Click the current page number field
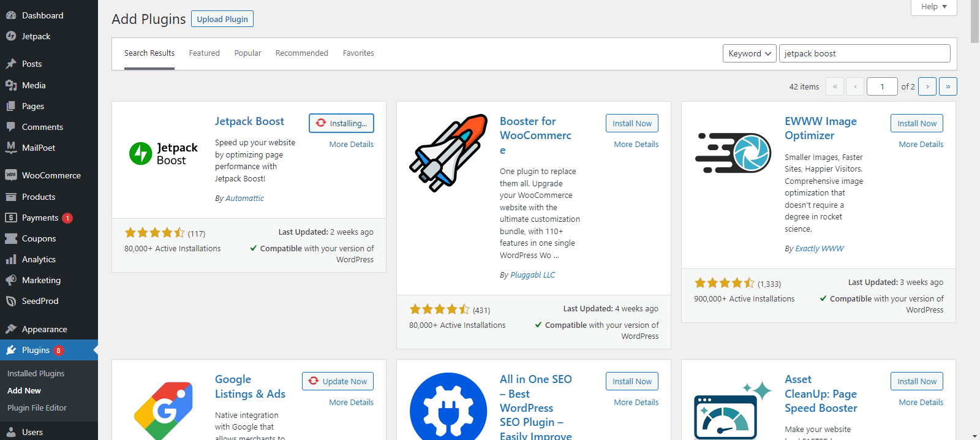 click(882, 86)
